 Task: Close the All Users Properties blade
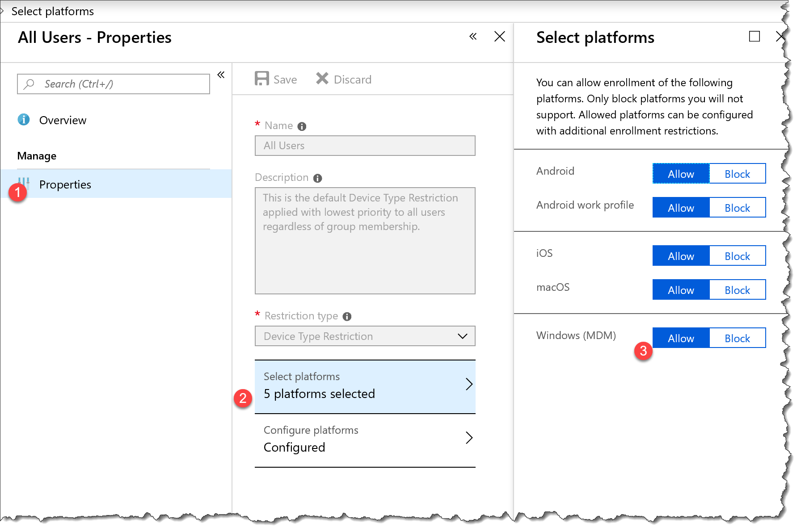(x=500, y=37)
